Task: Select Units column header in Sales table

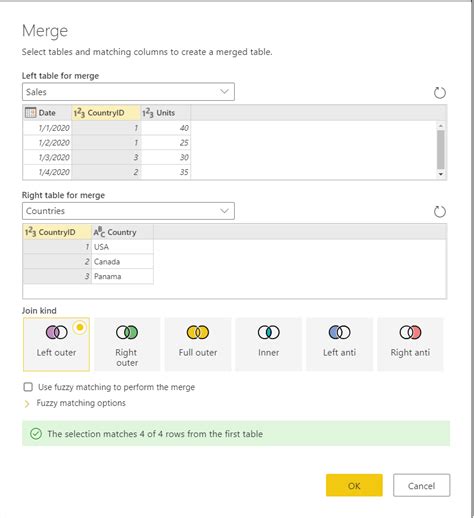Action: pos(166,113)
